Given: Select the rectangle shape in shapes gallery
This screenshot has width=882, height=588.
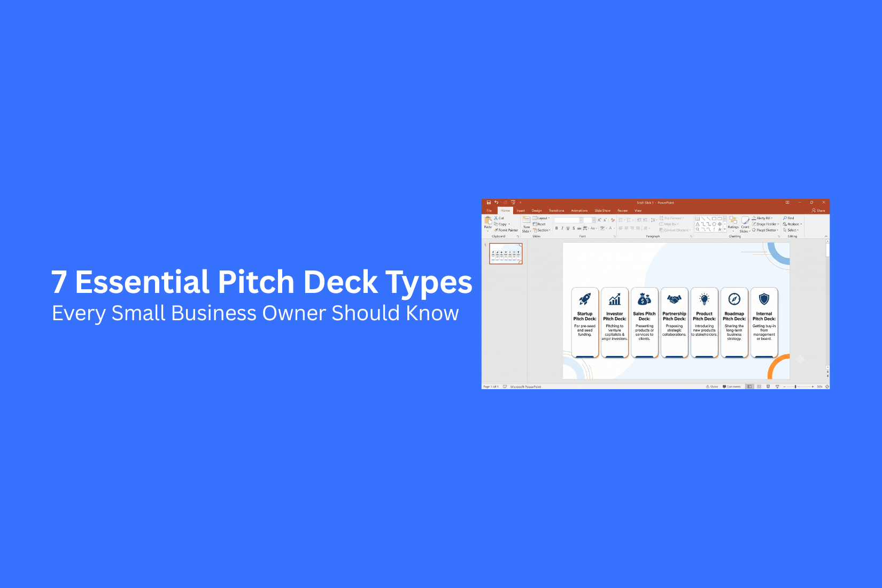Looking at the screenshot, I should click(714, 219).
